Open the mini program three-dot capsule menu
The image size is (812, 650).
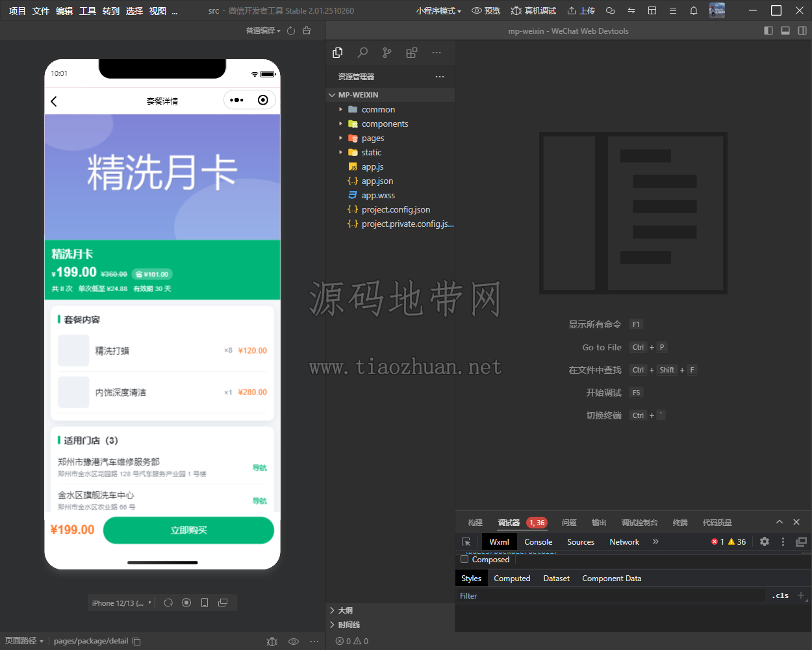(x=237, y=100)
